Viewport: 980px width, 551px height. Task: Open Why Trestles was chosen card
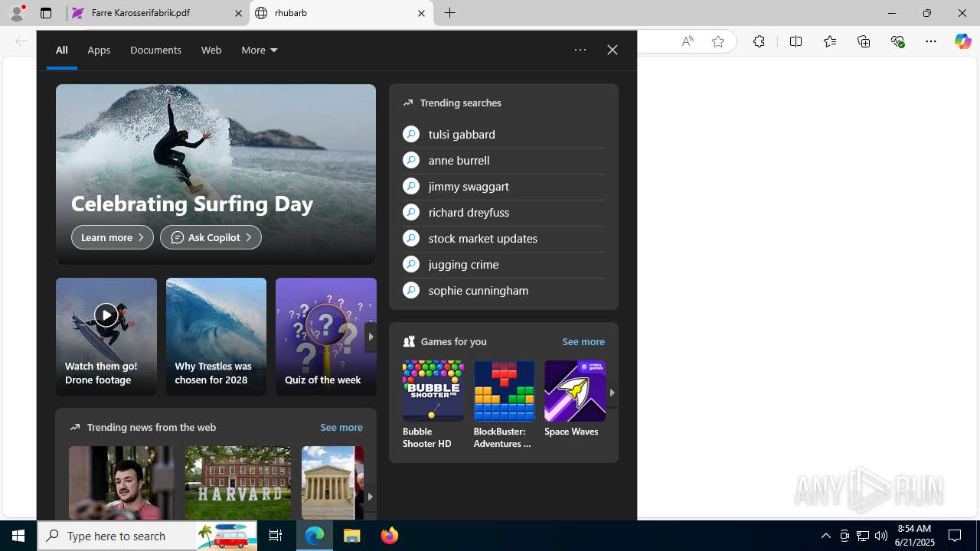216,337
